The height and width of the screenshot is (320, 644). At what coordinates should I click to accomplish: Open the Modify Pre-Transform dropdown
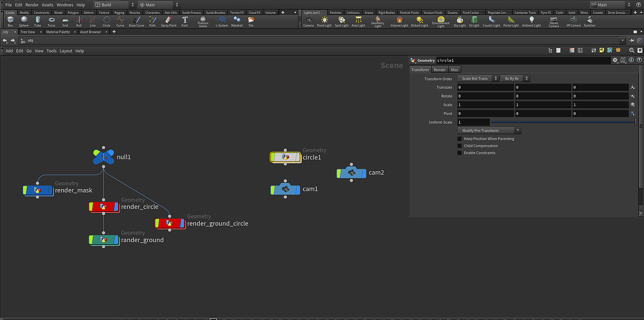489,130
